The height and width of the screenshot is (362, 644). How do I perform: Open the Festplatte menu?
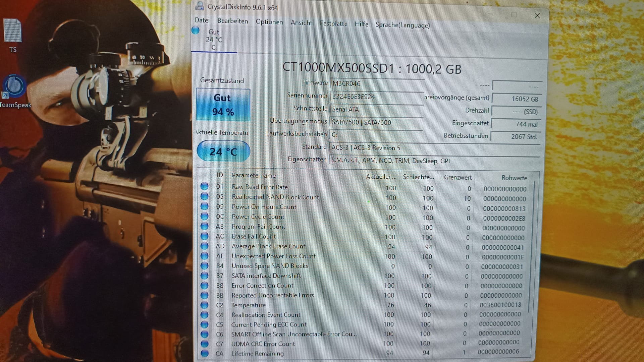point(333,23)
